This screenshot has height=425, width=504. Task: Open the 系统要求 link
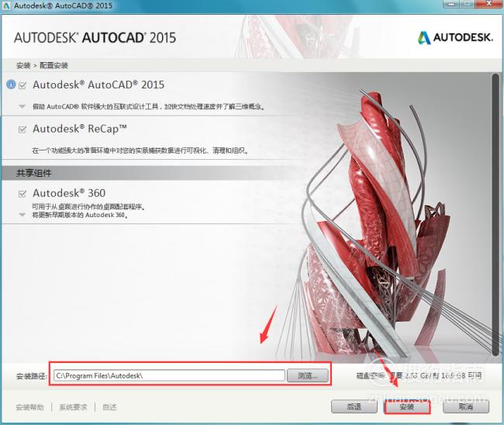coord(73,407)
